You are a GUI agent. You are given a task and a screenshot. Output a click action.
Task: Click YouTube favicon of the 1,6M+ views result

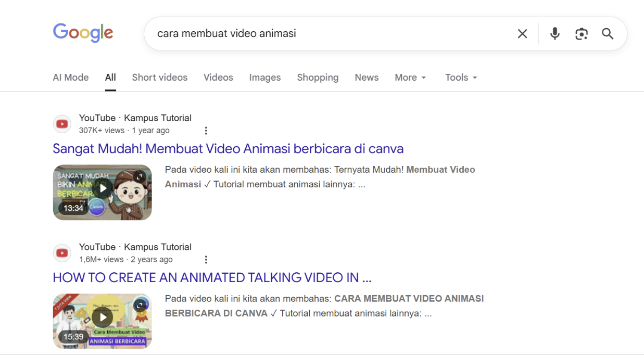pyautogui.click(x=62, y=253)
